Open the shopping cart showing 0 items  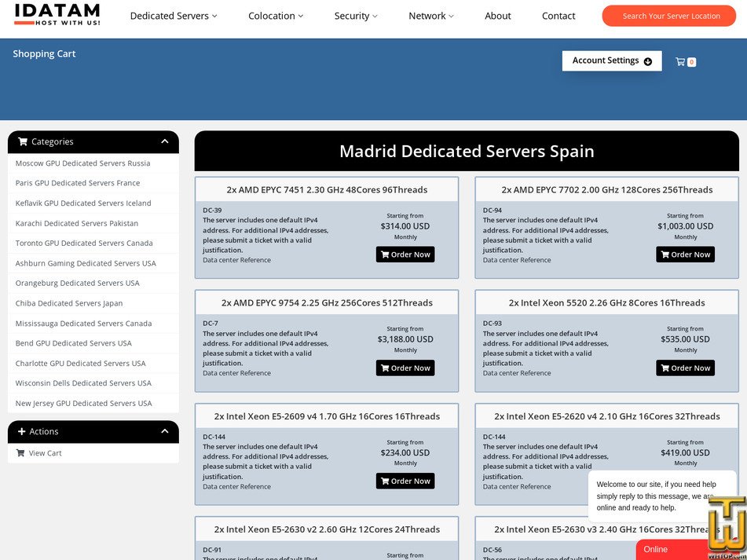[x=684, y=61]
